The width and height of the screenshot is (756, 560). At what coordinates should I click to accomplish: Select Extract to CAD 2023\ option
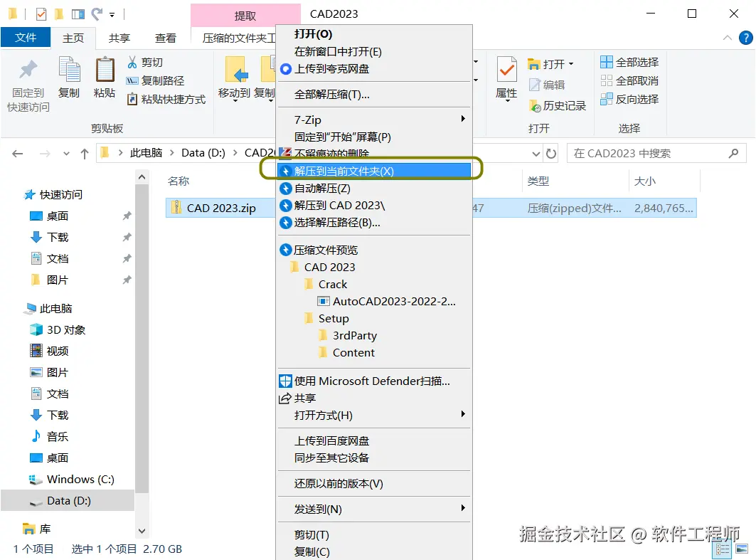click(373, 205)
